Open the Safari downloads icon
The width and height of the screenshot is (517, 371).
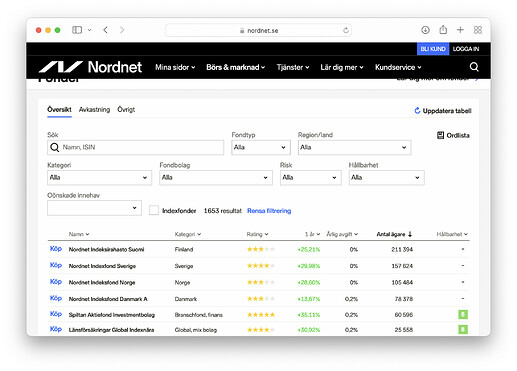point(425,30)
